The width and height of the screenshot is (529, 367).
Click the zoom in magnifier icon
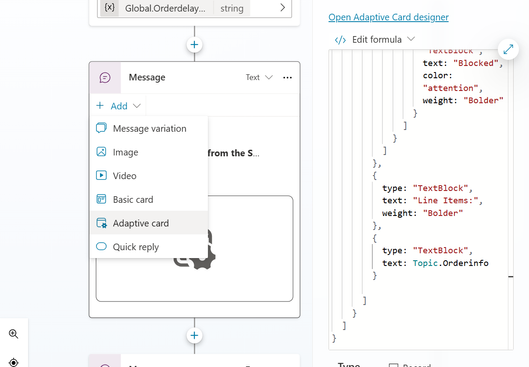13,334
